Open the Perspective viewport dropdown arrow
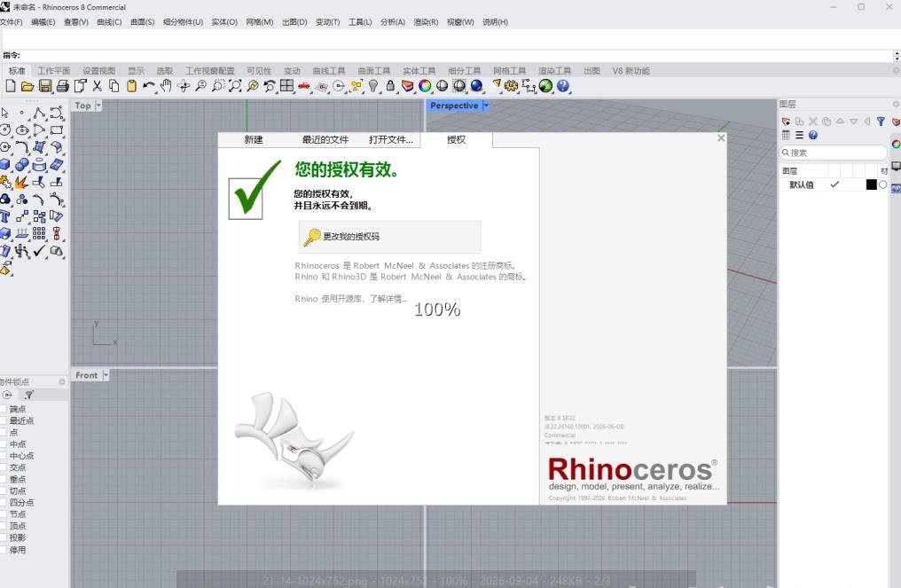The image size is (901, 588). [486, 106]
